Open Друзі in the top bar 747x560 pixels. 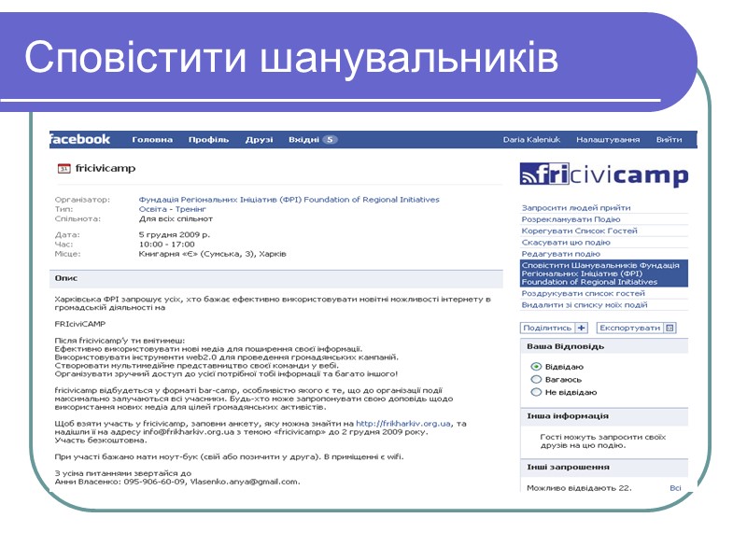[x=260, y=139]
